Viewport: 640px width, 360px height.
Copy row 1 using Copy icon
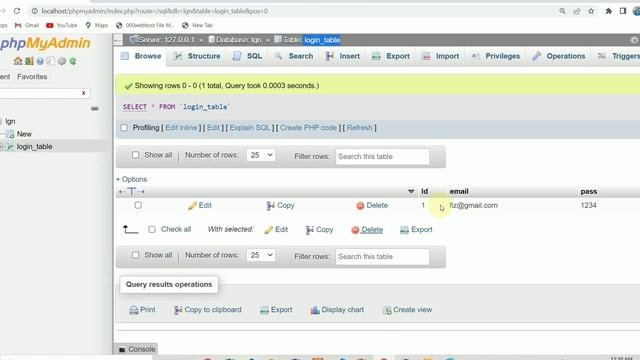pyautogui.click(x=280, y=205)
